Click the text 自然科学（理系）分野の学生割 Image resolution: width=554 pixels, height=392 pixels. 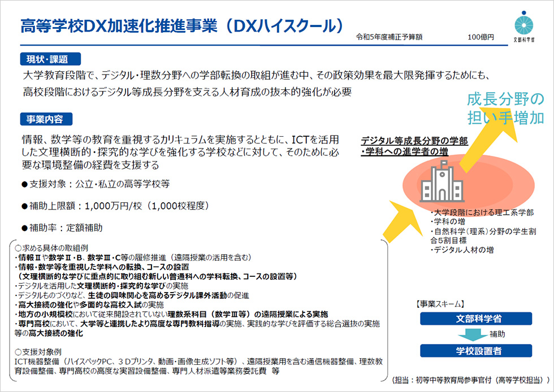483,232
